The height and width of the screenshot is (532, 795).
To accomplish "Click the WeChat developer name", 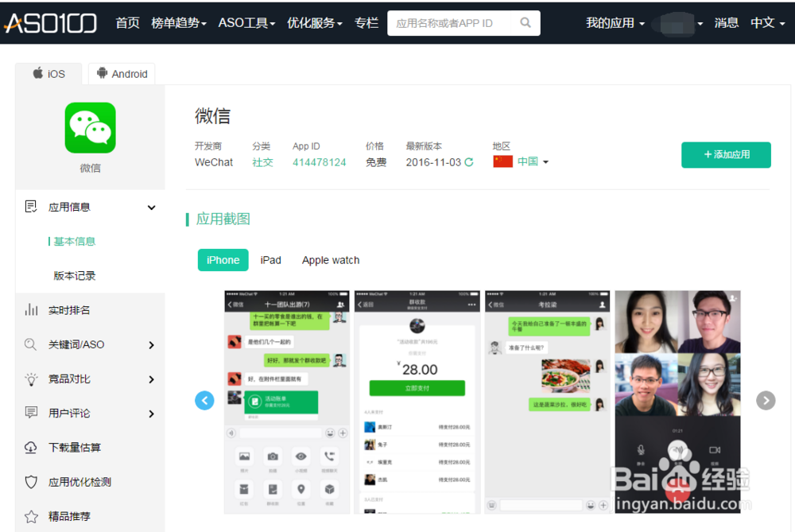I will [214, 162].
